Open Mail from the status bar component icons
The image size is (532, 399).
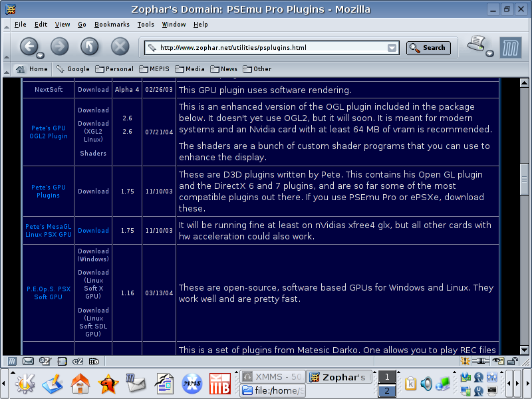[28, 361]
